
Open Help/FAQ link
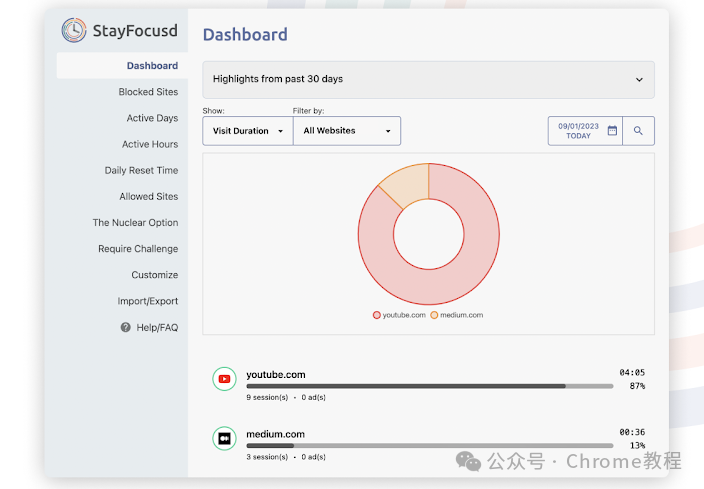[x=157, y=327]
